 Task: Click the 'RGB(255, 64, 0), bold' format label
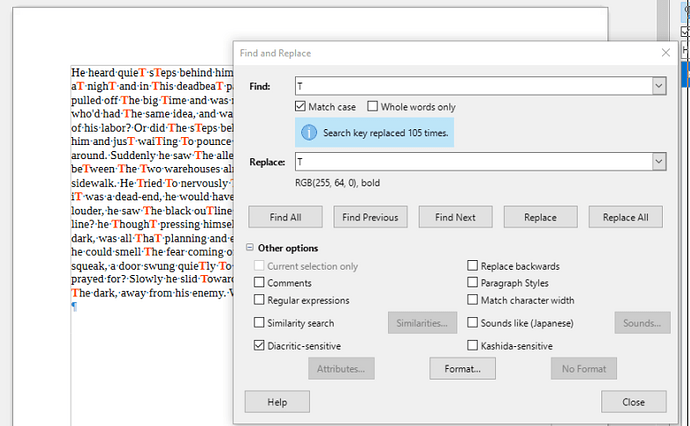coord(338,183)
